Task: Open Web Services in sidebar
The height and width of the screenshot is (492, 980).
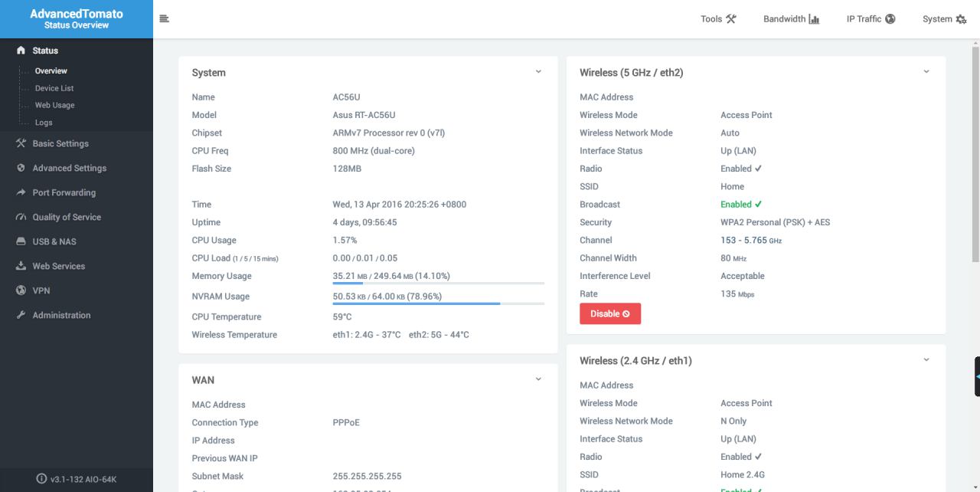Action: [77, 266]
